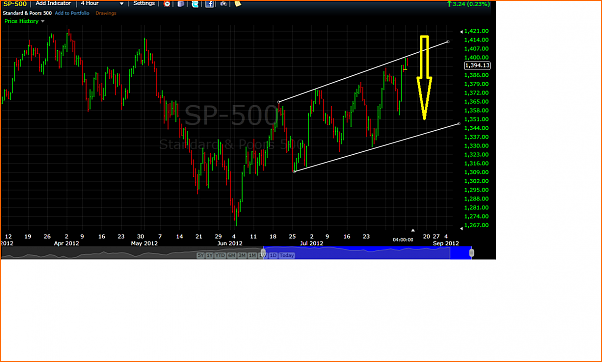Screen dimensions: 602x362
Task: Click the icon right of Facebook
Action: [x=223, y=4]
